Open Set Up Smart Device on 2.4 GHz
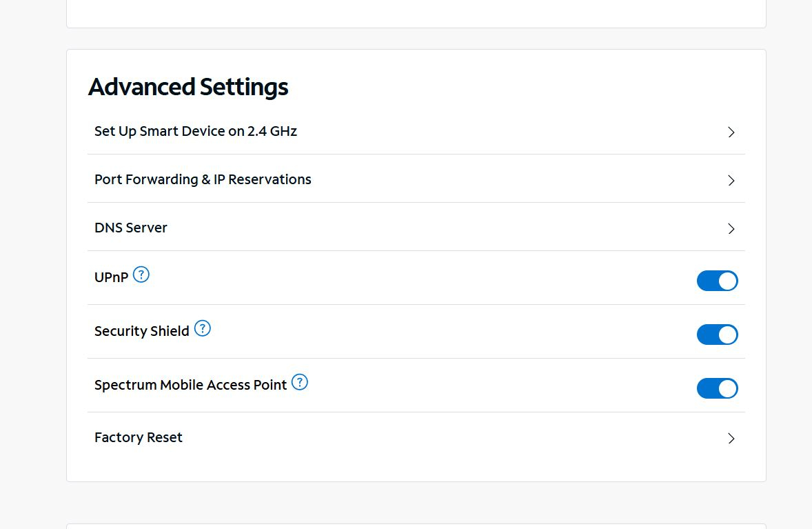This screenshot has width=812, height=529. coord(196,131)
